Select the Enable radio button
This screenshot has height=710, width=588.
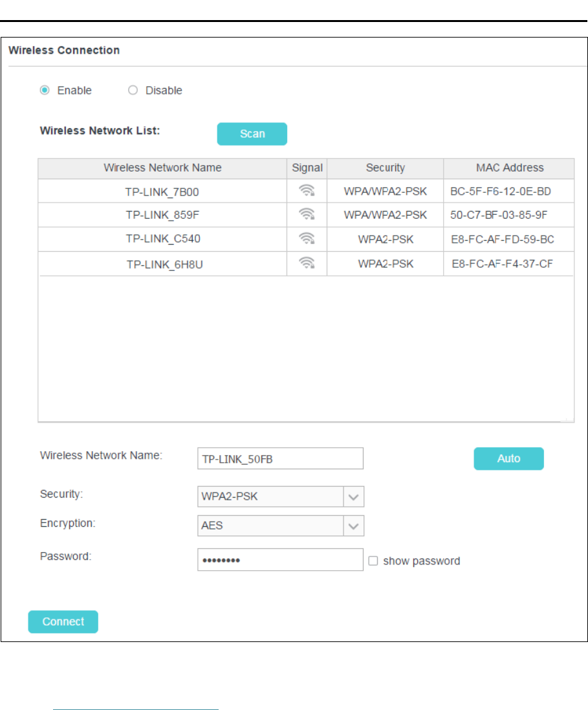click(x=45, y=91)
